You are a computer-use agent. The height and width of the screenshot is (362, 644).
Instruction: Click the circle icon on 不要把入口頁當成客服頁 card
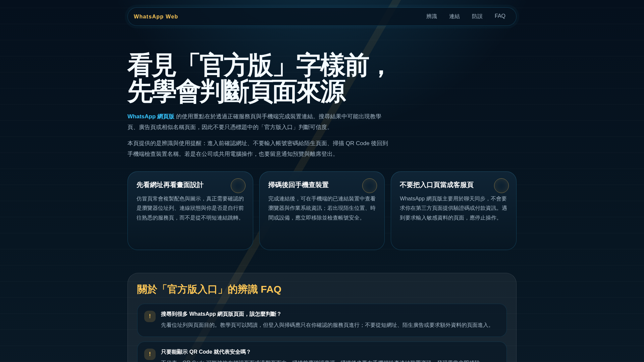(501, 186)
